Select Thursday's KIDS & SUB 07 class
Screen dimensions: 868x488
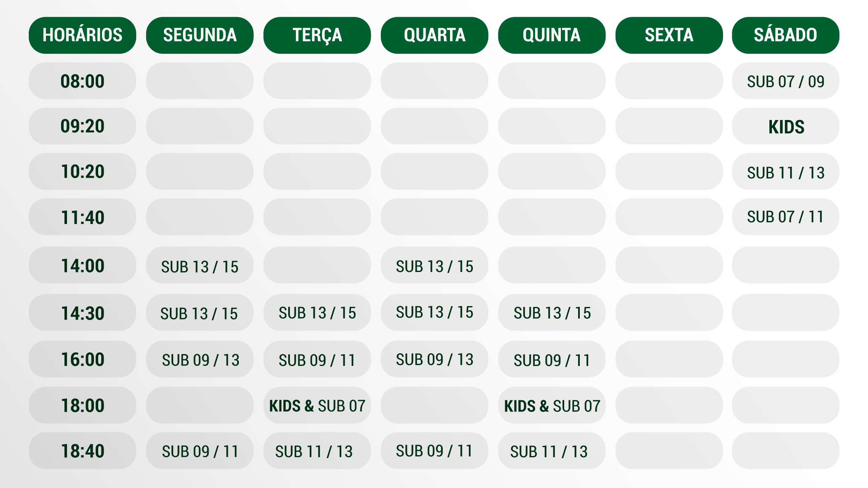point(552,406)
